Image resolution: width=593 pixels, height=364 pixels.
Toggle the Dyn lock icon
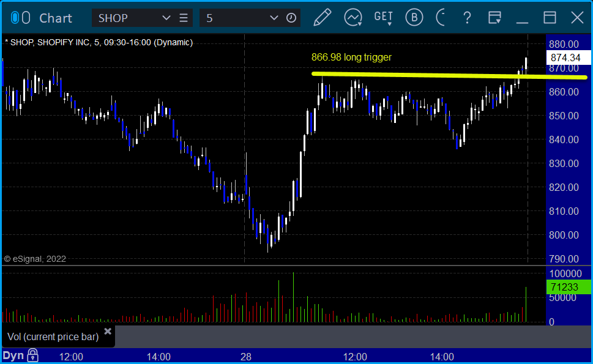33,355
